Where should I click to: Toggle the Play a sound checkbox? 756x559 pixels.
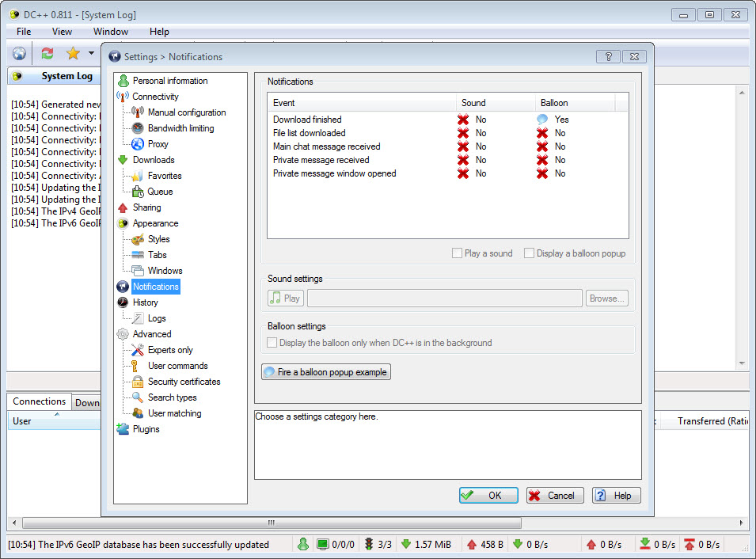pyautogui.click(x=457, y=253)
